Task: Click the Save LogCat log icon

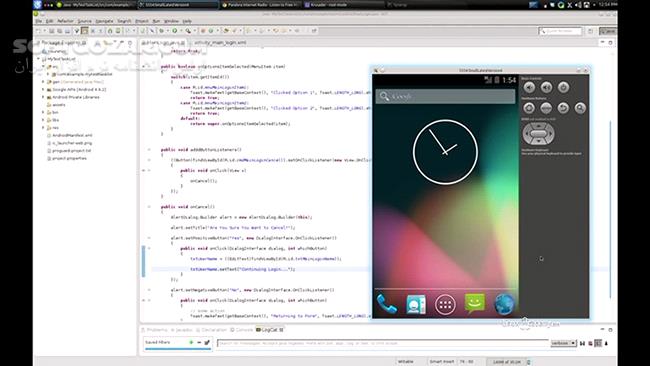Action: point(582,343)
